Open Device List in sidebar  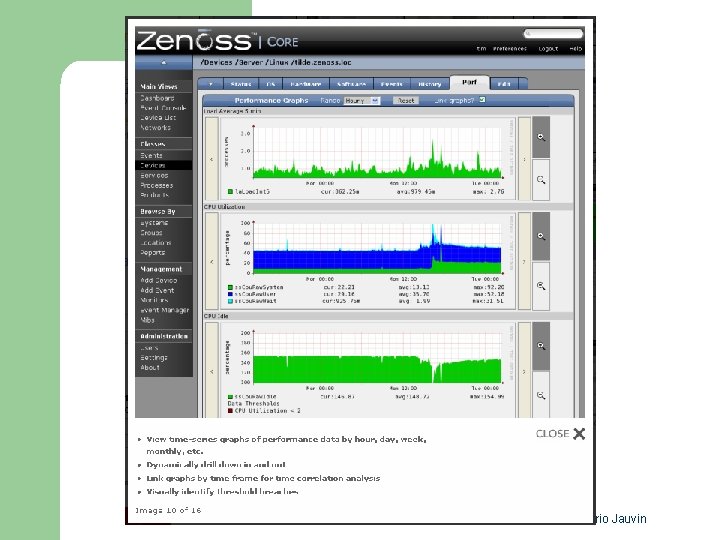point(158,118)
